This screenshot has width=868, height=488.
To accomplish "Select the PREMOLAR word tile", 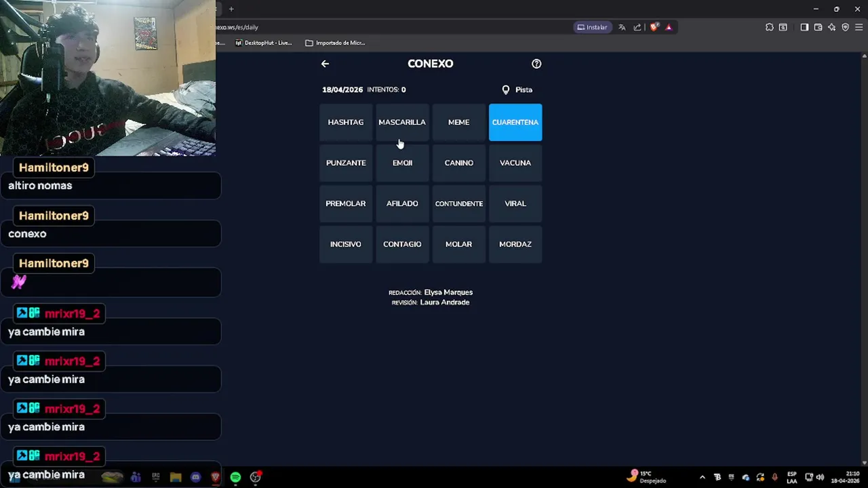I will 346,203.
